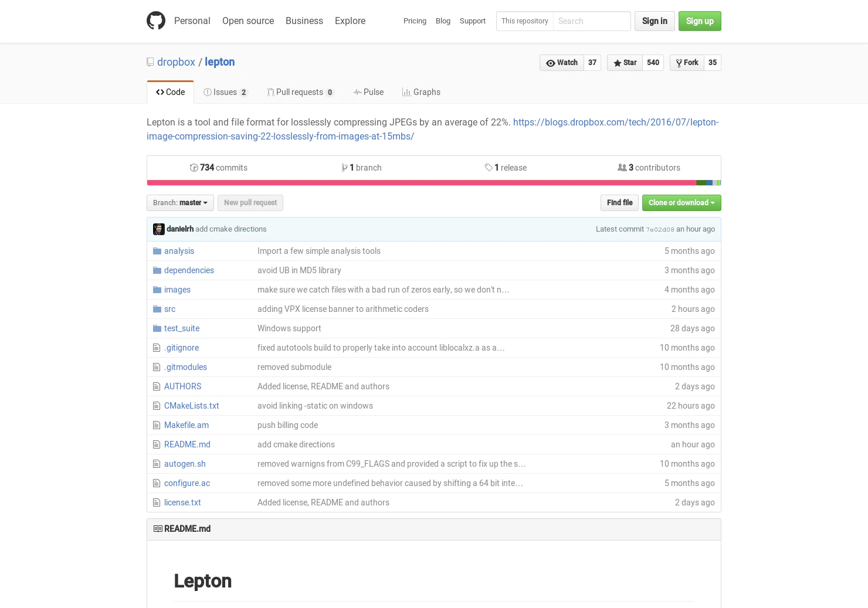Image resolution: width=868 pixels, height=608 pixels.
Task: Switch to the Issues tab
Action: (x=225, y=92)
